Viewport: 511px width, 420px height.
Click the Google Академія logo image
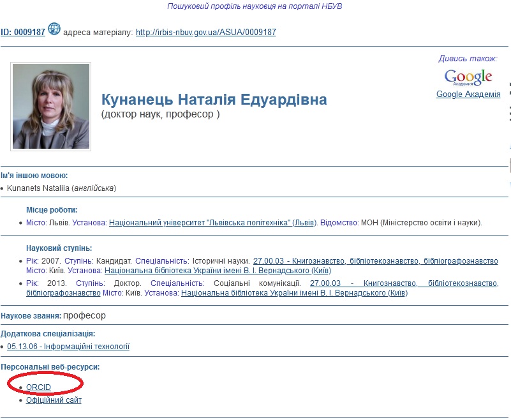pyautogui.click(x=468, y=77)
